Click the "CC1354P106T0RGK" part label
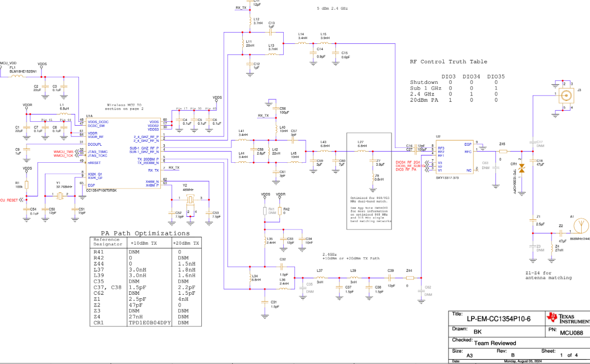Viewport: 590px width, 364px height. [x=101, y=191]
